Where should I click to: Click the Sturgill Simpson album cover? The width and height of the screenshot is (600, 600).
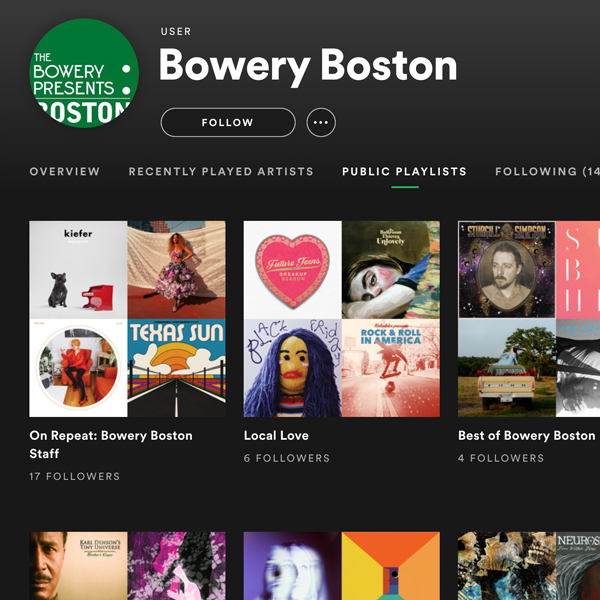click(506, 269)
